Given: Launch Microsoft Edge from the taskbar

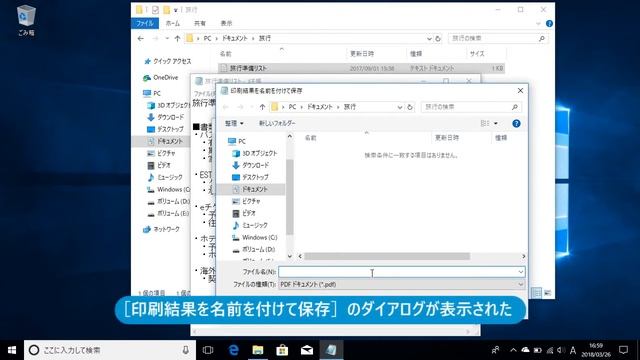Looking at the screenshot, I should [233, 350].
